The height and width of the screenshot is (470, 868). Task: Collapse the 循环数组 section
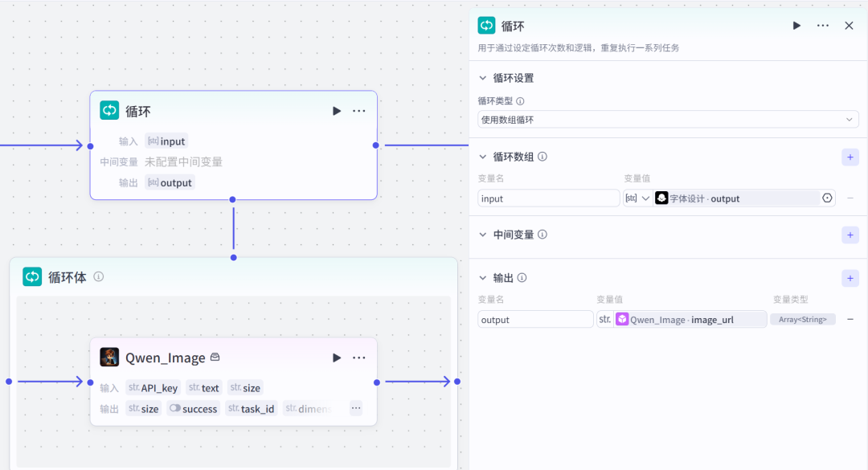point(483,157)
